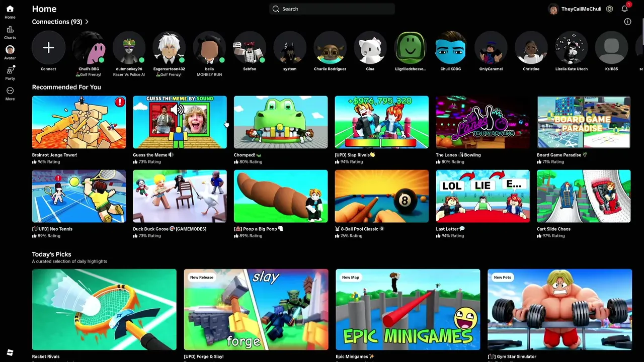Screen dimensions: 644x362
Task: Open Charlie Rodriguez friend avatar
Action: 330,48
